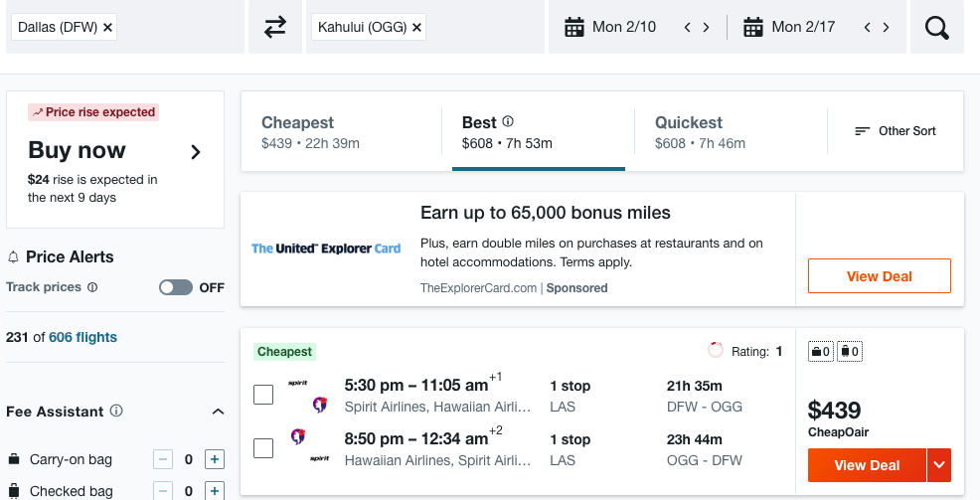Screen dimensions: 980x500
Task: Open return date calendar Mon 2/17
Action: (789, 27)
